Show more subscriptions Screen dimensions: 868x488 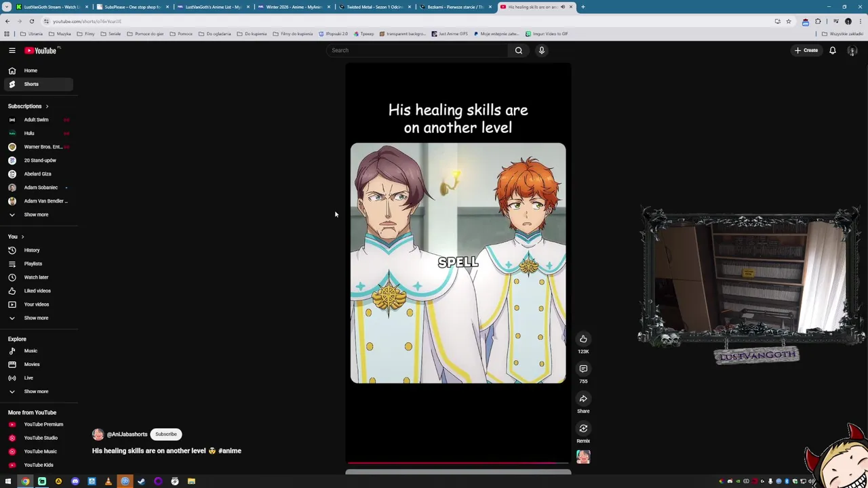click(x=38, y=215)
